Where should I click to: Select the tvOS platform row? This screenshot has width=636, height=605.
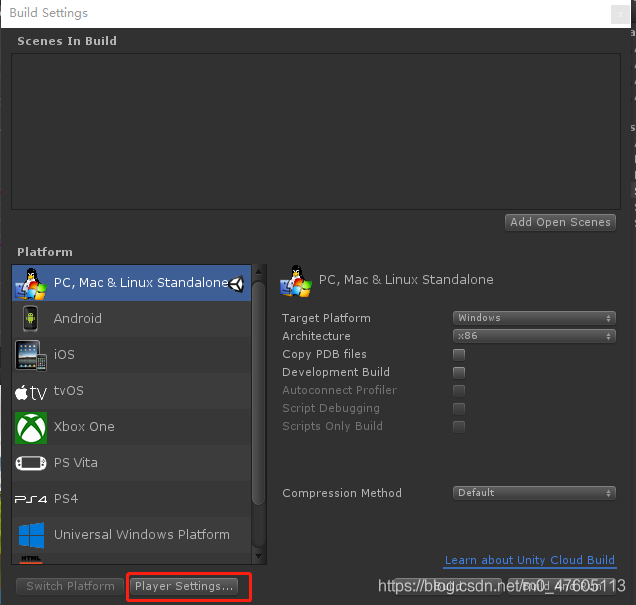tap(131, 391)
